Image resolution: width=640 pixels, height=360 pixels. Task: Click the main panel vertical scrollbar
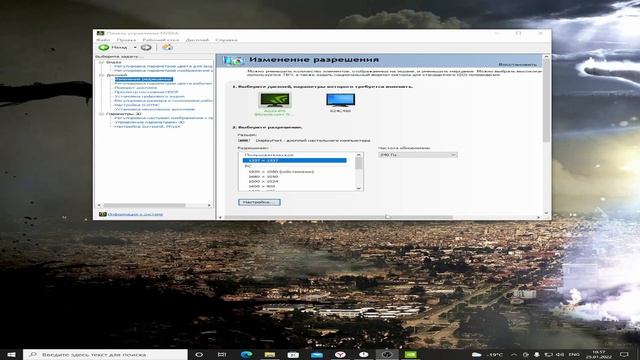[546, 102]
